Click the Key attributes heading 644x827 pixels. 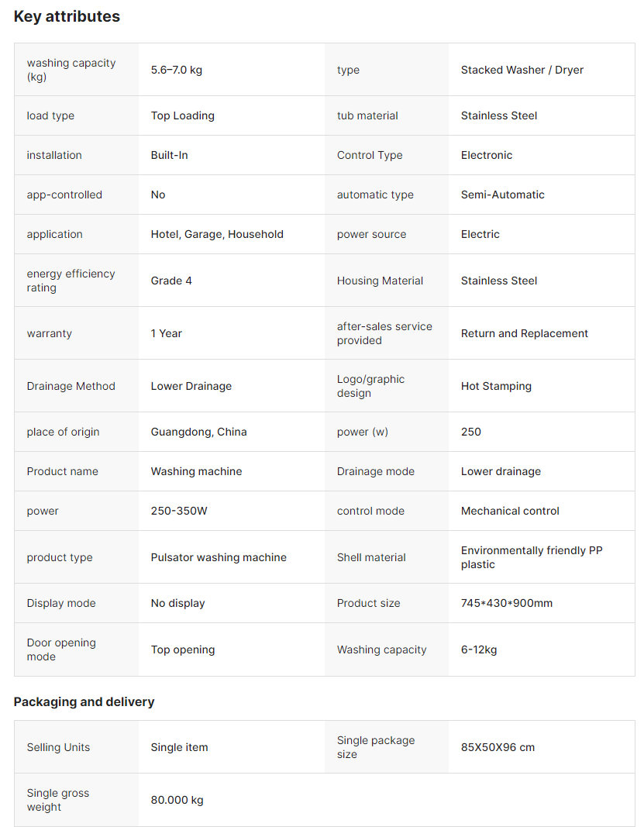[x=67, y=16]
